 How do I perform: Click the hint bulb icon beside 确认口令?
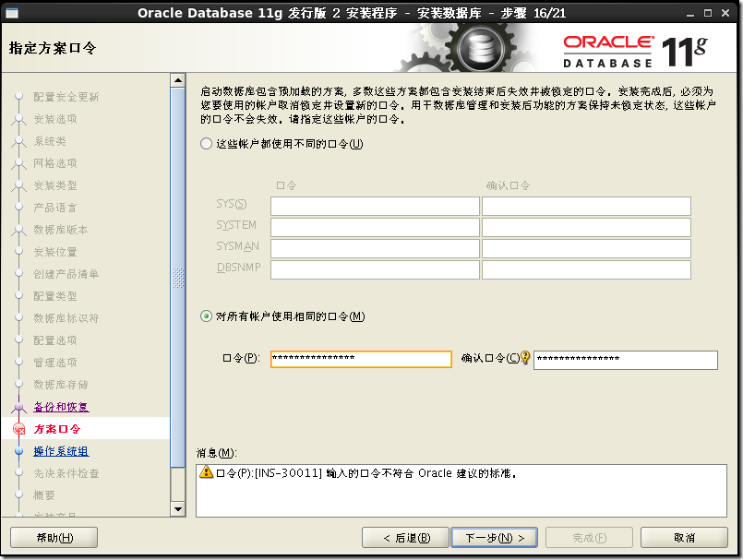tap(525, 357)
